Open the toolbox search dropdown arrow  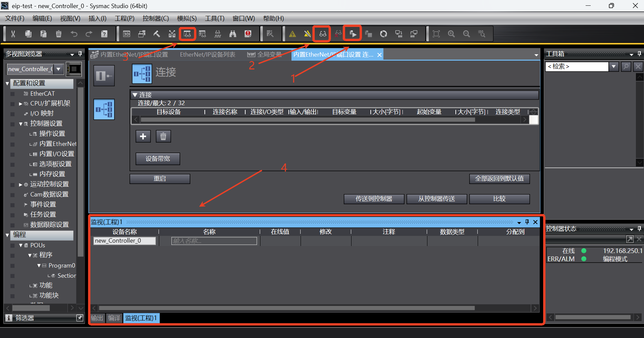click(614, 66)
